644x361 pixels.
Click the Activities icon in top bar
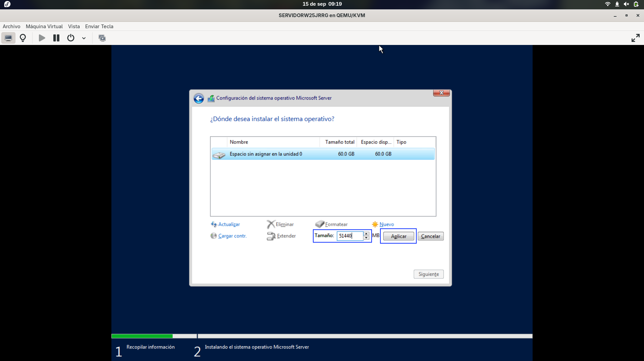7,4
